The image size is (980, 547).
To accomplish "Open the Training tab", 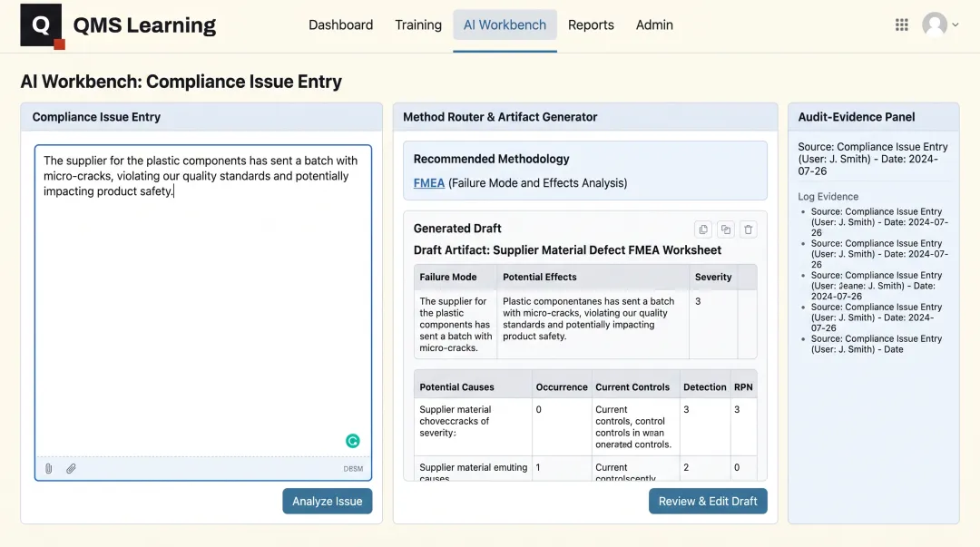I will pyautogui.click(x=418, y=25).
